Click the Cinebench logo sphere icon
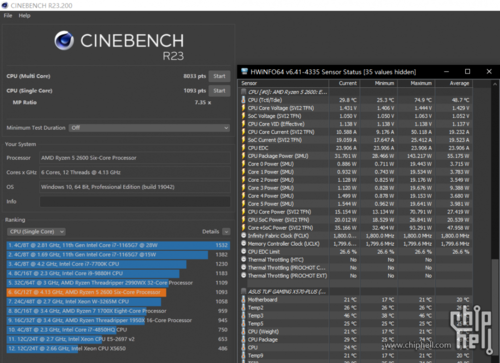The image size is (500, 363). pos(64,40)
